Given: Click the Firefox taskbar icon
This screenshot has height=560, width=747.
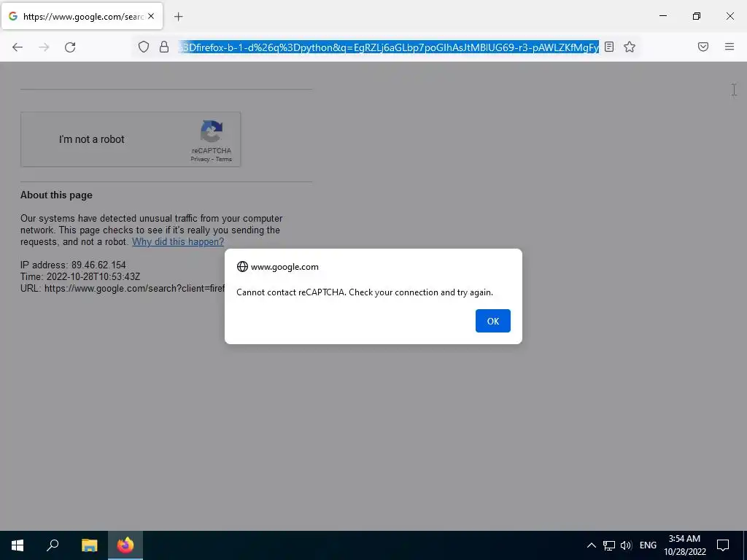Looking at the screenshot, I should click(125, 545).
